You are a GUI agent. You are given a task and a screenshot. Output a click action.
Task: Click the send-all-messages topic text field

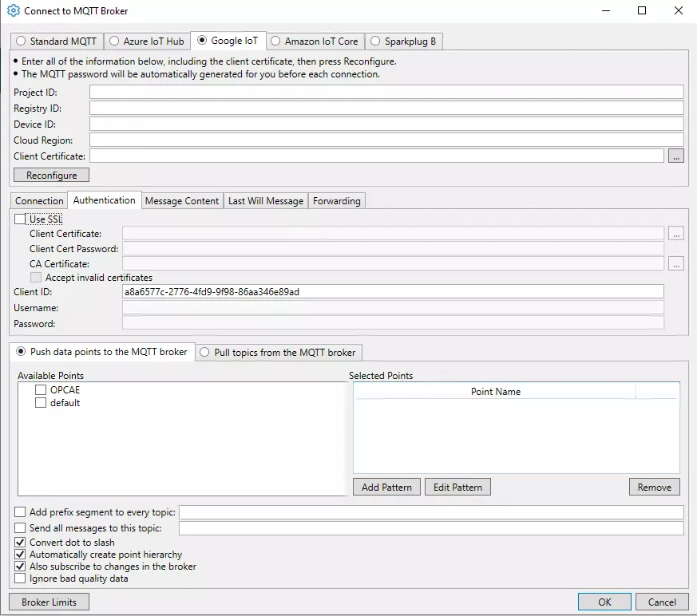click(x=431, y=528)
